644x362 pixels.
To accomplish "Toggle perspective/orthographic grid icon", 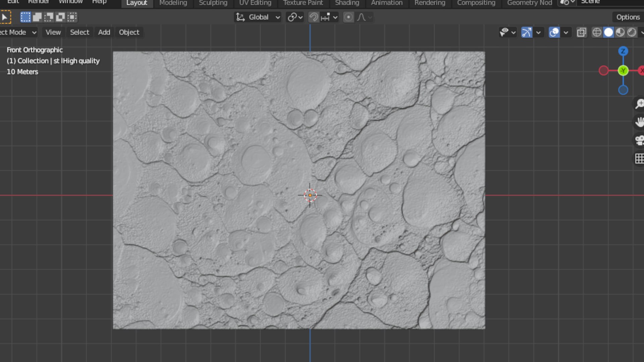I will click(x=639, y=158).
